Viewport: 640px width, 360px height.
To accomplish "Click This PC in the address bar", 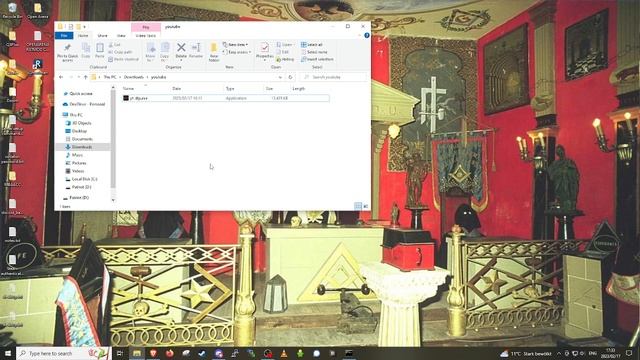I will (110, 77).
